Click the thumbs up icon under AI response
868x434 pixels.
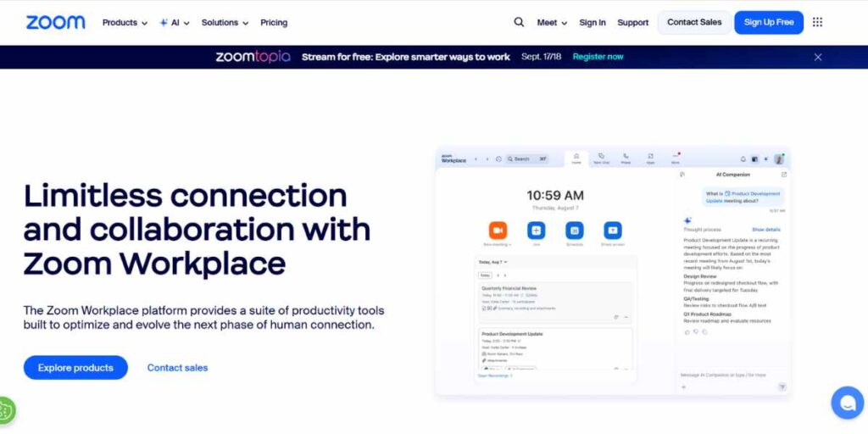687,332
